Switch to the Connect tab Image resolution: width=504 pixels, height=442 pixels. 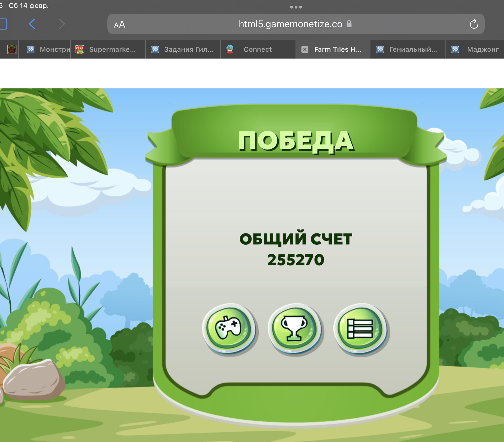(x=258, y=49)
